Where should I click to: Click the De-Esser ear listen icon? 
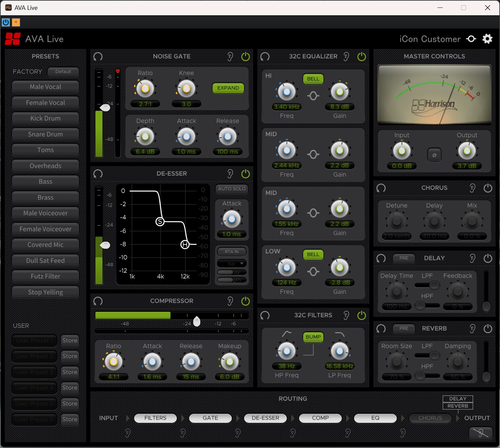click(230, 174)
